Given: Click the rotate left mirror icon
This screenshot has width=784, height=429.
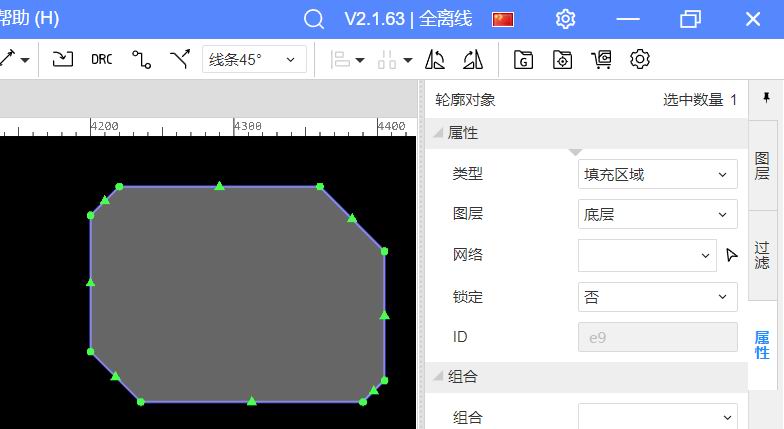Looking at the screenshot, I should click(434, 59).
